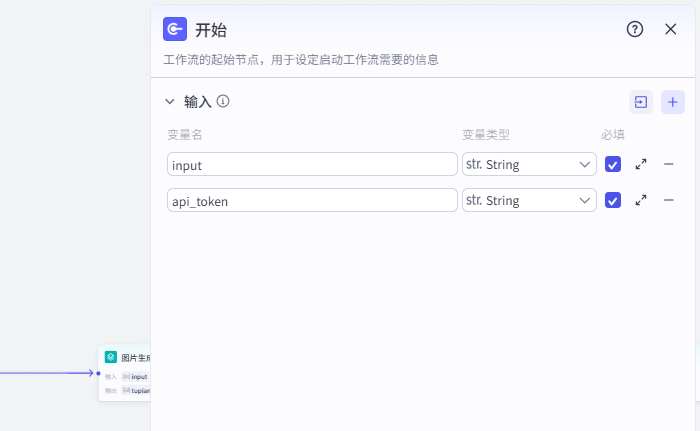This screenshot has height=431, width=700.
Task: Click the 输入 info tooltip icon
Action: 223,101
